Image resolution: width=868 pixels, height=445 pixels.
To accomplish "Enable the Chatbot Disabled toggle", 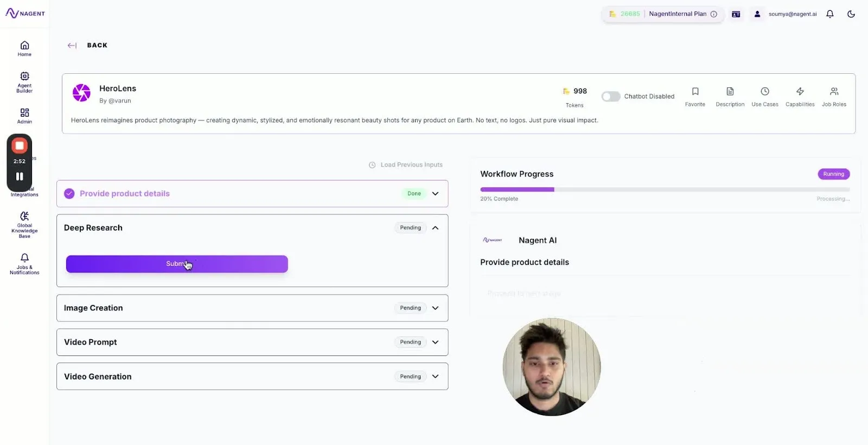I will tap(611, 97).
